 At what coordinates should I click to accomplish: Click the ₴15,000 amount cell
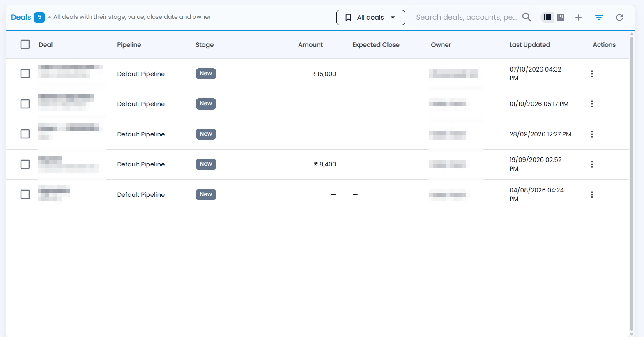[x=324, y=74]
